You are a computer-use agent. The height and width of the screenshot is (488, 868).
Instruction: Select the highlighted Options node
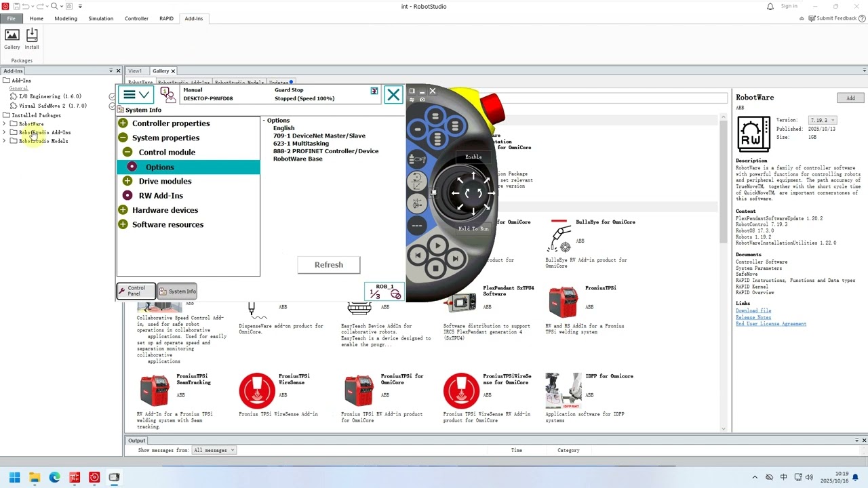[x=189, y=167]
